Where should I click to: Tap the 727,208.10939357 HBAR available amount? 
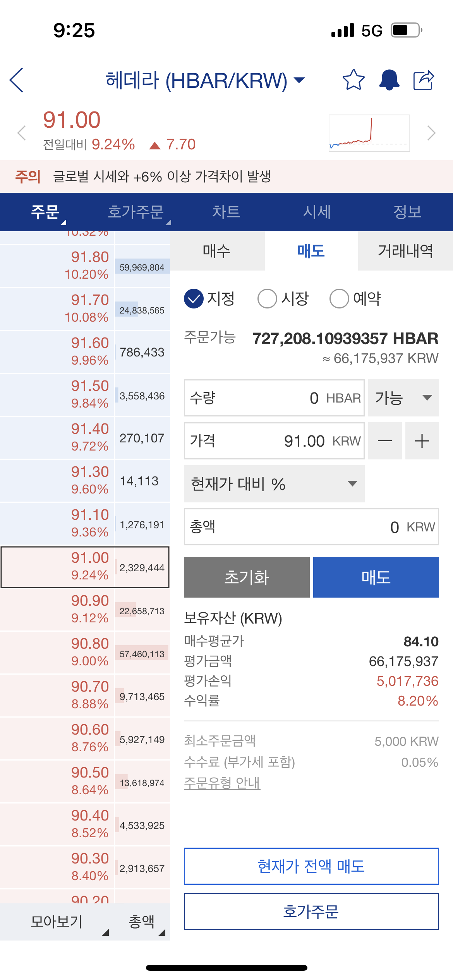tap(345, 338)
